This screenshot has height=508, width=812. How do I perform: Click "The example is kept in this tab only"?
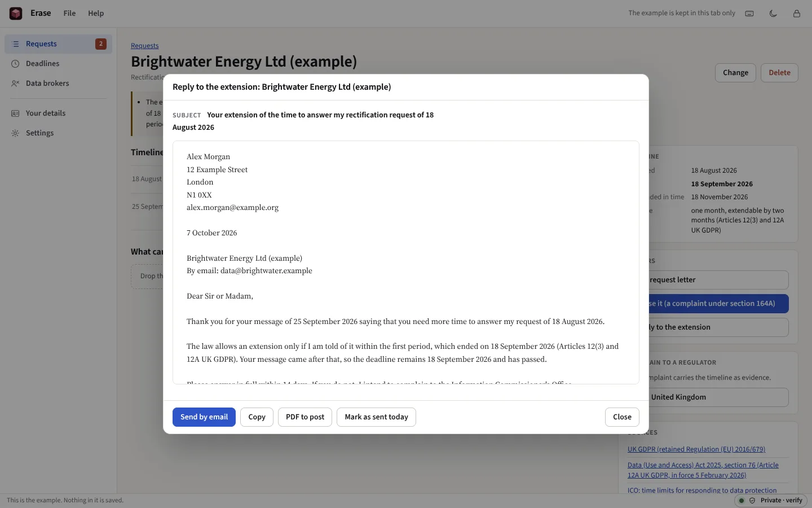click(682, 13)
